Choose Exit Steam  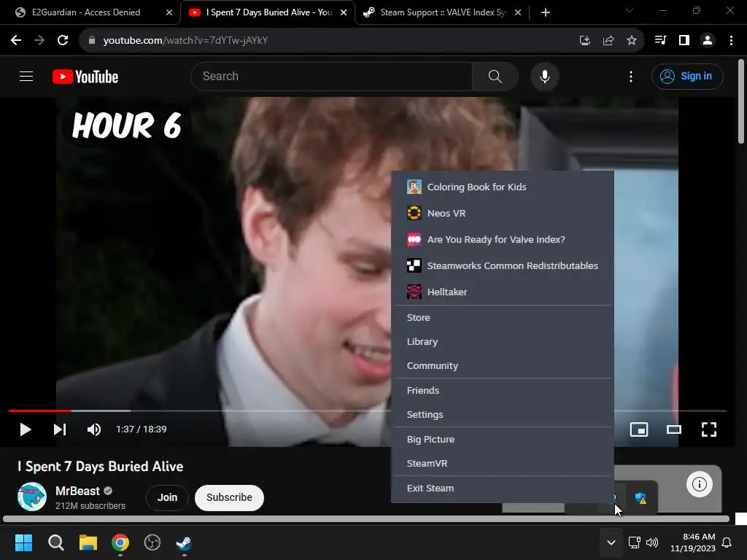(502, 488)
